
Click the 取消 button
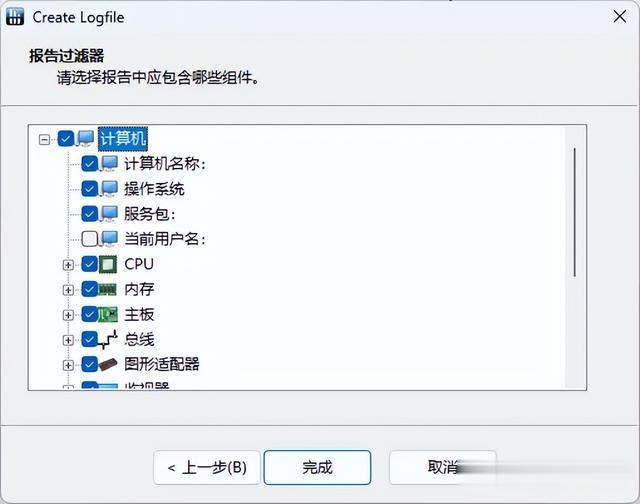point(443,467)
